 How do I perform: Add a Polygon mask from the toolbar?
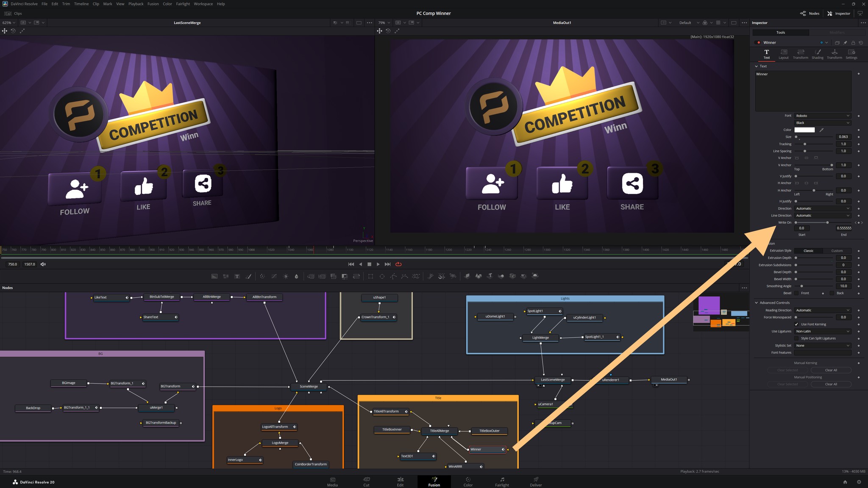[x=393, y=276]
